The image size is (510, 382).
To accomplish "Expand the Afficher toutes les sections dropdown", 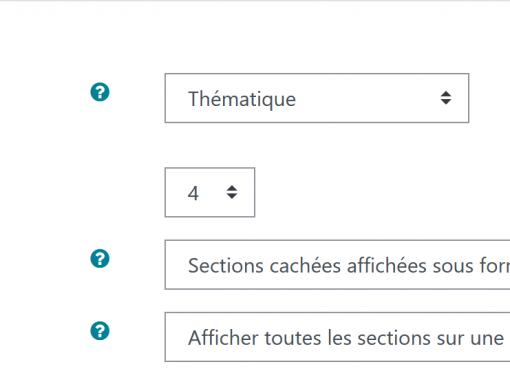I will [x=337, y=337].
